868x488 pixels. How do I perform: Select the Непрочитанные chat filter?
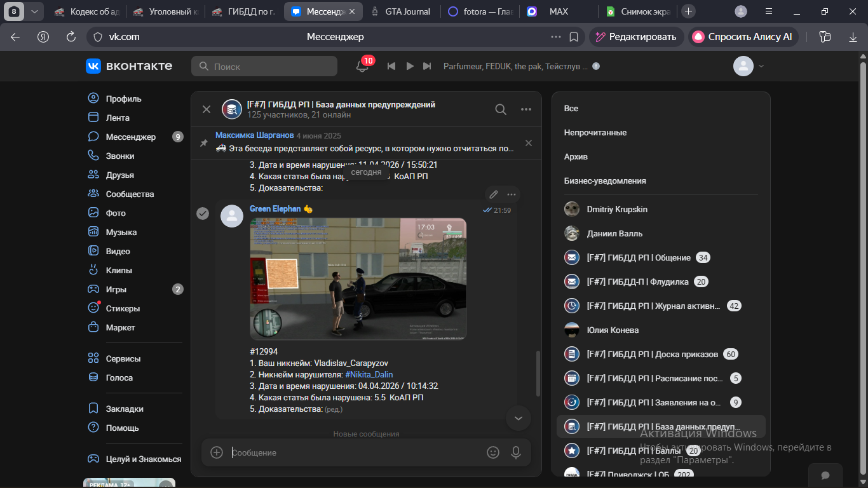click(595, 133)
